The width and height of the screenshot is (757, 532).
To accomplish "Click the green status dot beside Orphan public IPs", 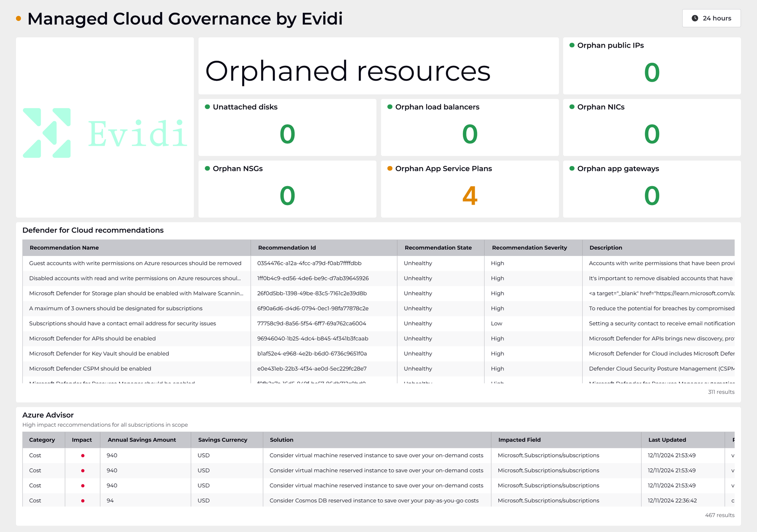I will (572, 45).
